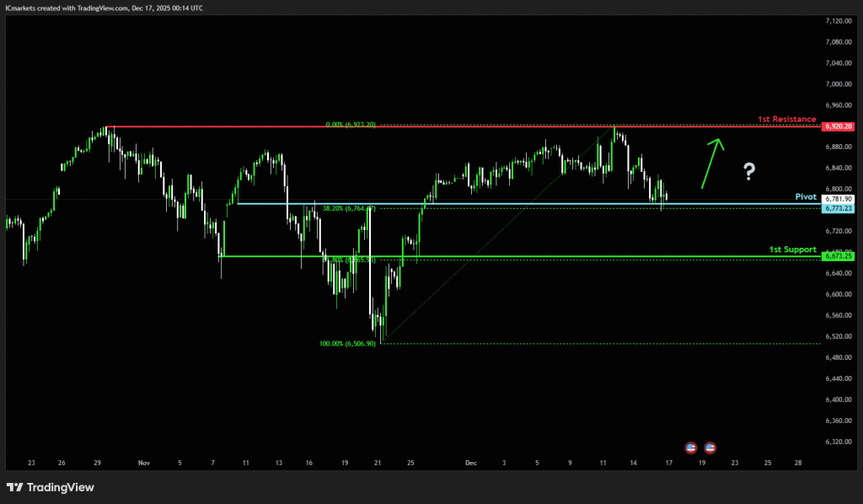Click the Dec label on the time axis
Screen dimensions: 863x504
[470, 463]
